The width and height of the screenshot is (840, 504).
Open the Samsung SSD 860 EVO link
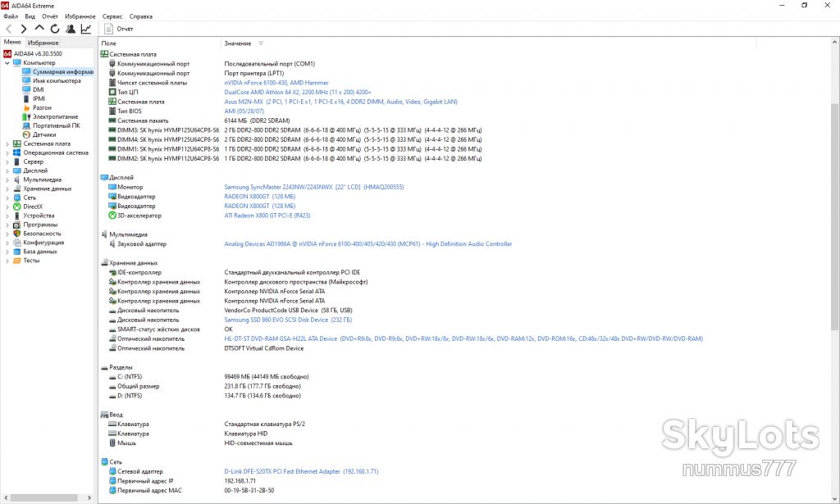click(x=288, y=320)
